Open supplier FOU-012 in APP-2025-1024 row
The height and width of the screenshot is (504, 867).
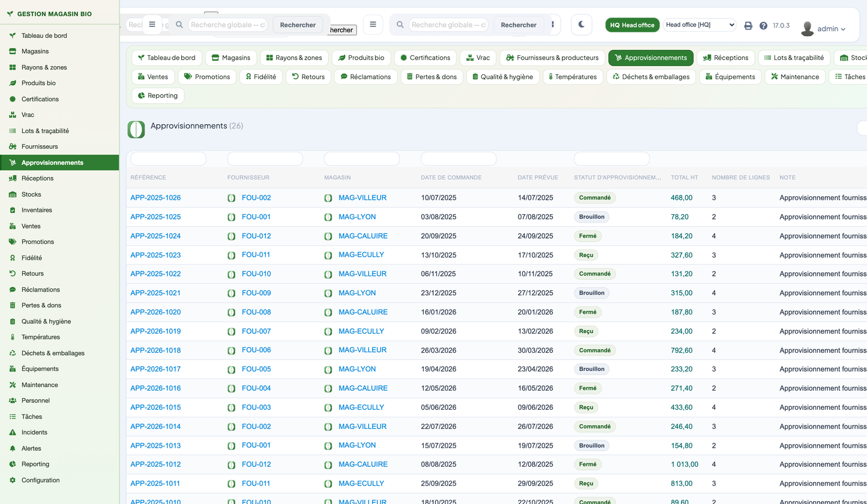[256, 236]
